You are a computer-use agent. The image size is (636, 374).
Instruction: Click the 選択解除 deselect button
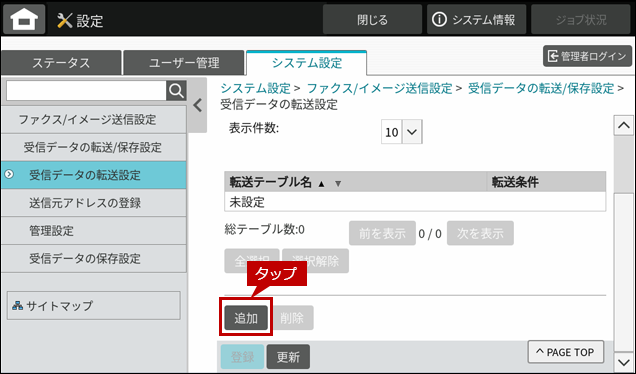pos(316,261)
